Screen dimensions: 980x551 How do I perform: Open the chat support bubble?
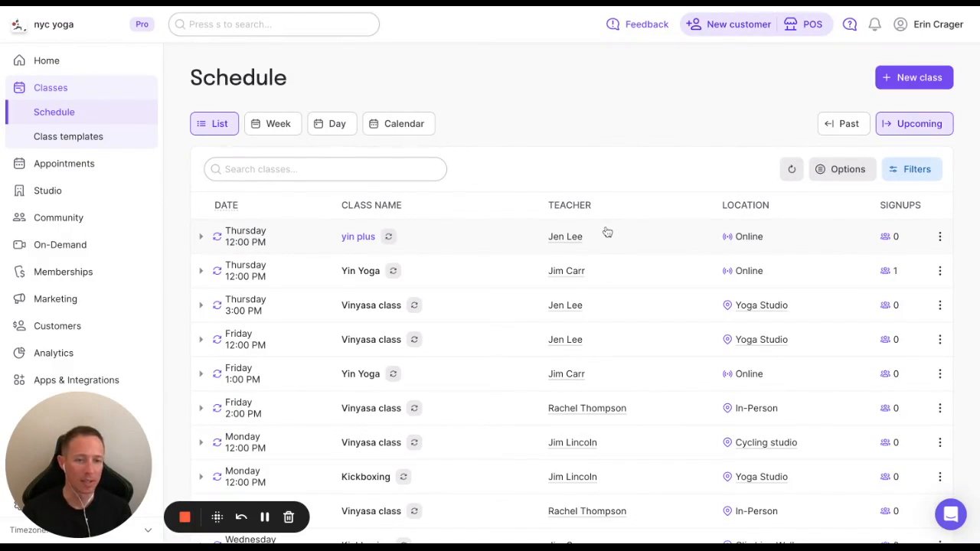[x=950, y=514]
